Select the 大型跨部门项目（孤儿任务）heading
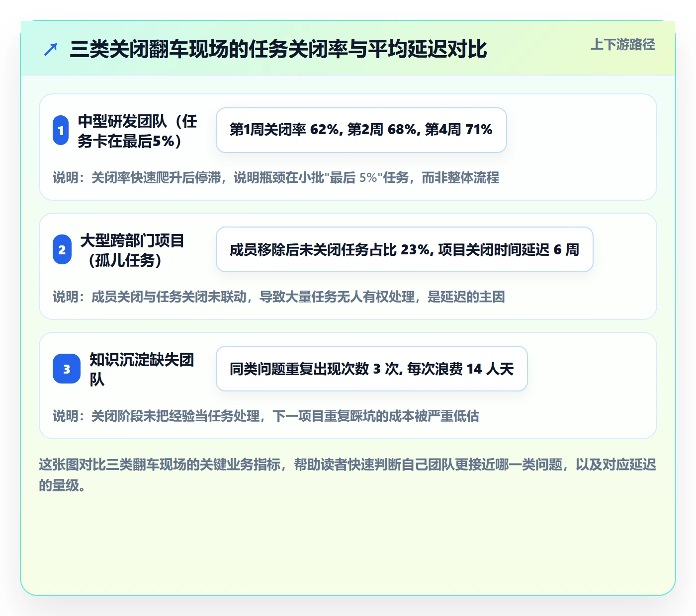 (132, 250)
